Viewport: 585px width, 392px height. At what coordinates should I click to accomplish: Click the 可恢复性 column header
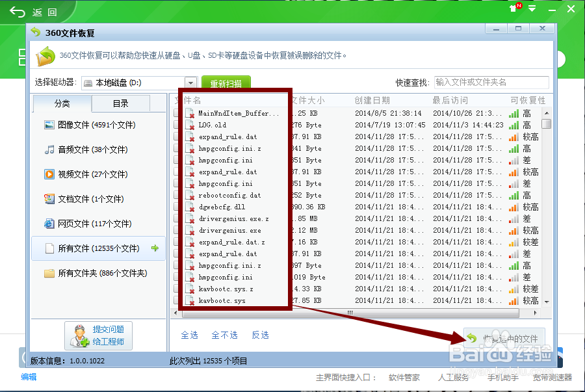pyautogui.click(x=528, y=100)
